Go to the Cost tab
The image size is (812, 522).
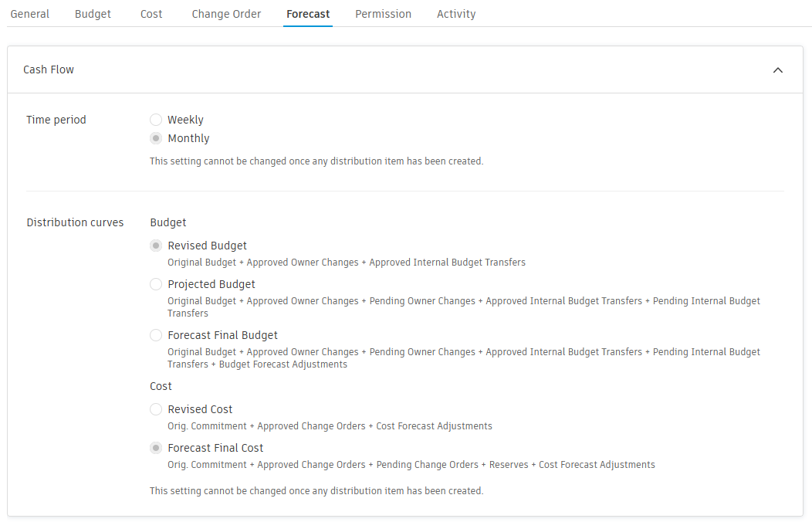(151, 14)
